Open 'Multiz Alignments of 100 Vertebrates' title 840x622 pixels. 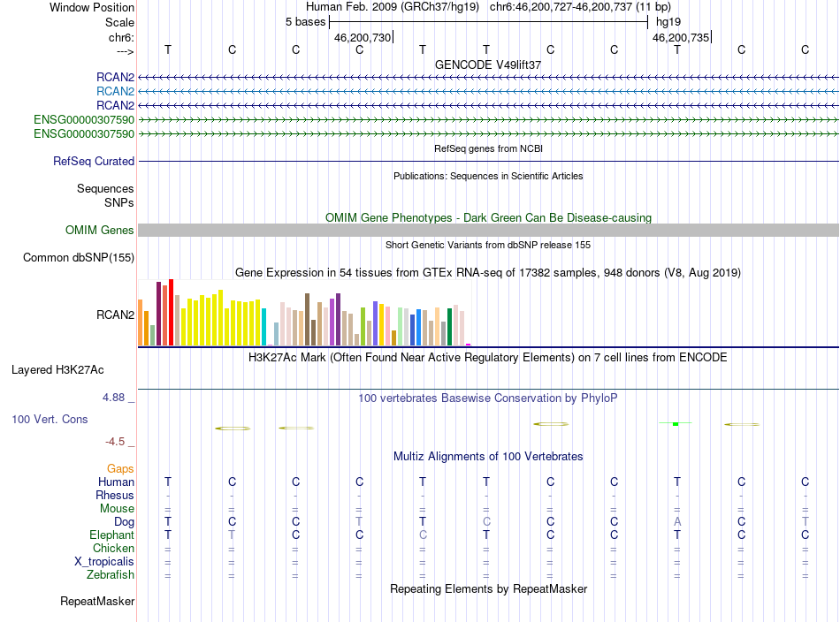pyautogui.click(x=488, y=457)
